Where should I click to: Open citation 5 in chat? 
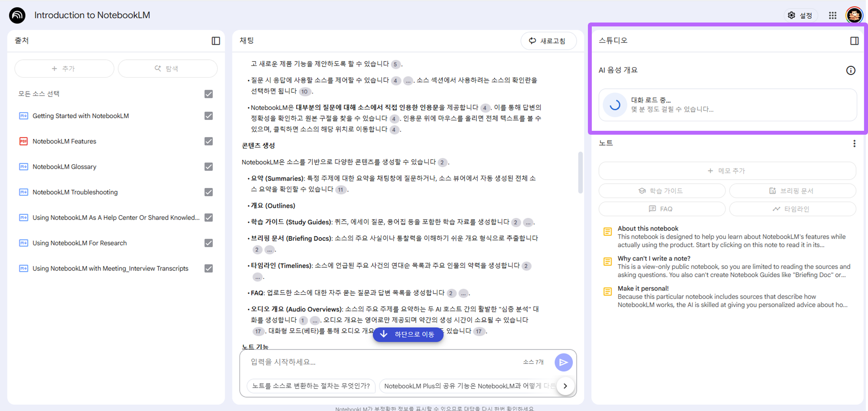(x=395, y=64)
